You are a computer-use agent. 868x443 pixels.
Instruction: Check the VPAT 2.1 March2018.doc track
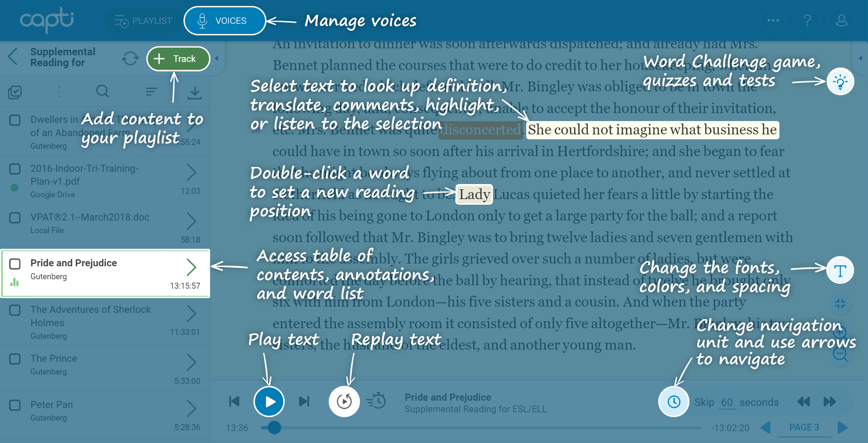point(15,218)
